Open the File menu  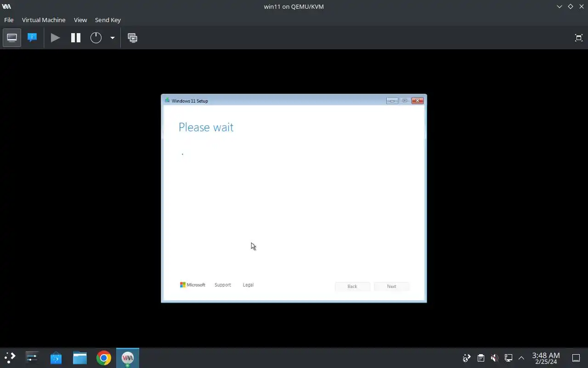(x=9, y=20)
